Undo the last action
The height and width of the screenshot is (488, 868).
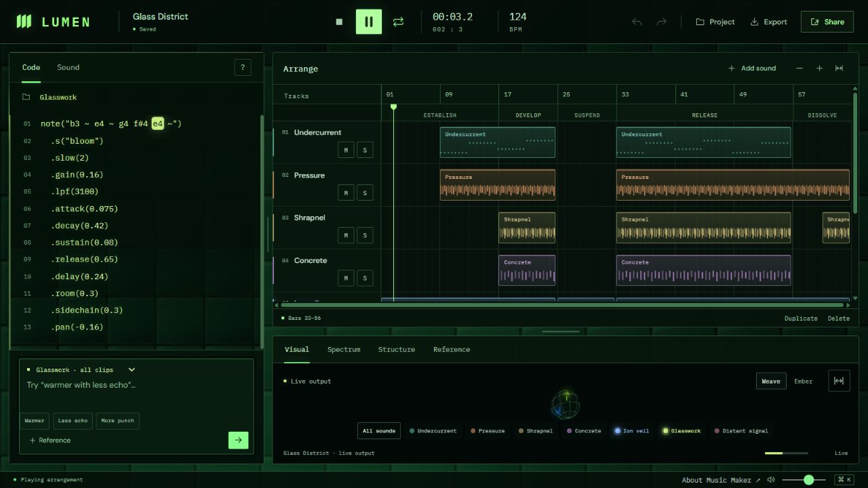tap(637, 22)
